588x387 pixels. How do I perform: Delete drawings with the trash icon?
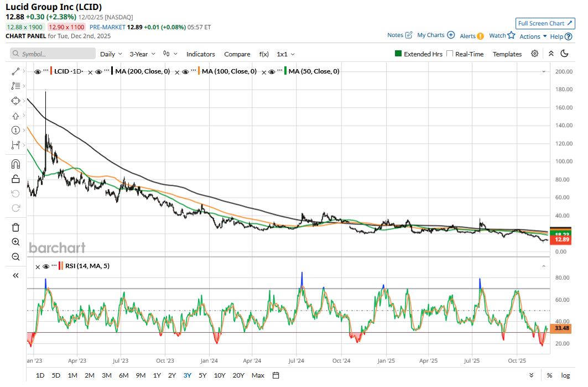pos(15,227)
